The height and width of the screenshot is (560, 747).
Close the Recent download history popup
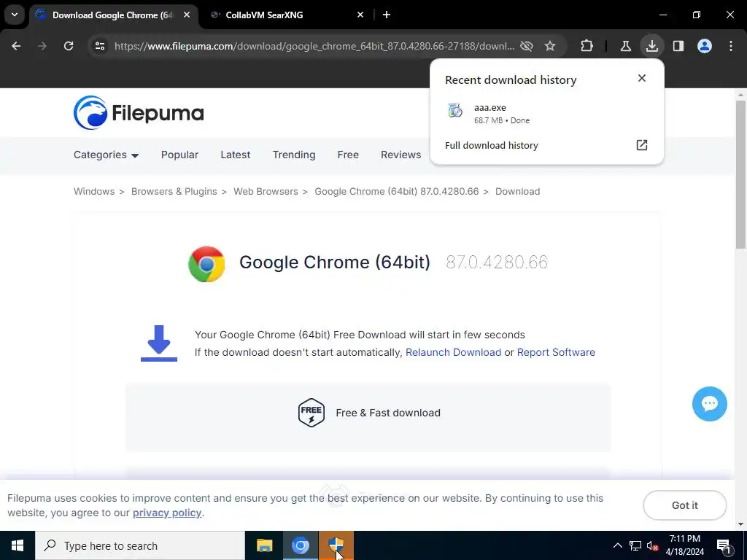point(642,78)
